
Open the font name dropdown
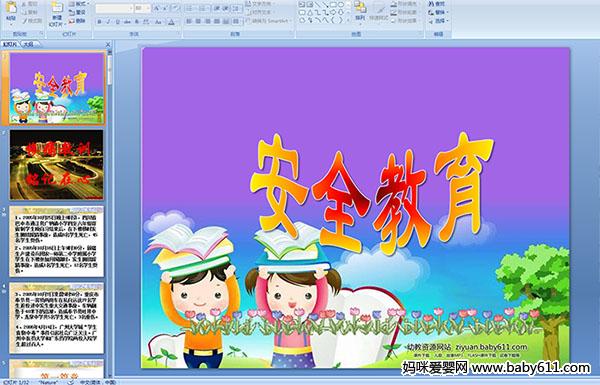click(131, 8)
